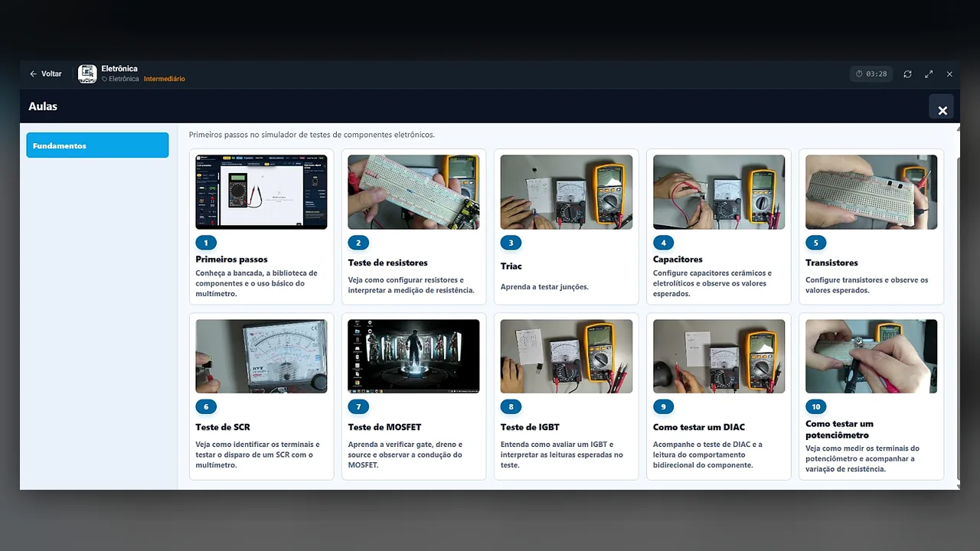Click the timer showing 03:28
Screen dimensions: 980x551
click(871, 74)
